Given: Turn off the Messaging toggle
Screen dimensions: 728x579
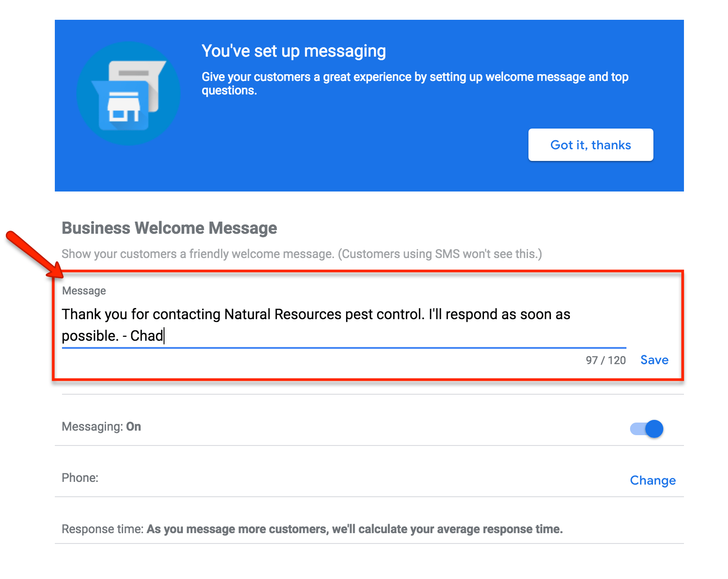Looking at the screenshot, I should [647, 429].
